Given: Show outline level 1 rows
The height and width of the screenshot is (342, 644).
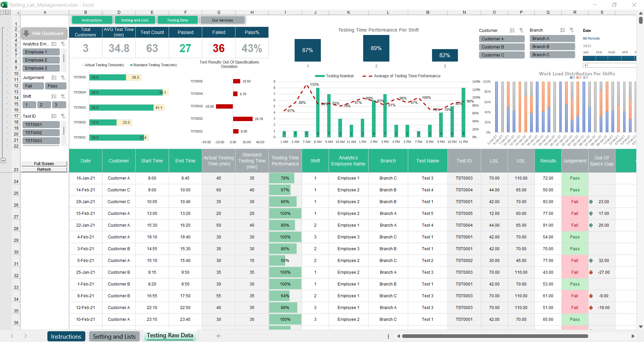Looking at the screenshot, I should (x=3, y=12).
